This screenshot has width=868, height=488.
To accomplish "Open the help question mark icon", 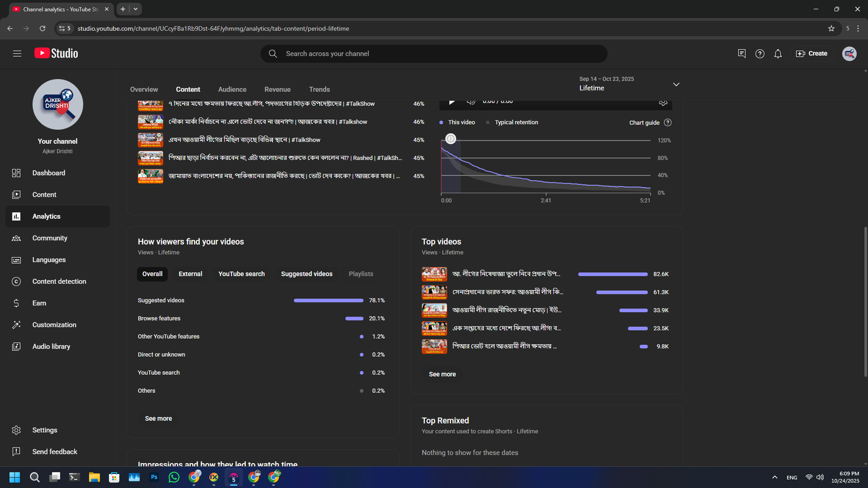I will tap(759, 54).
